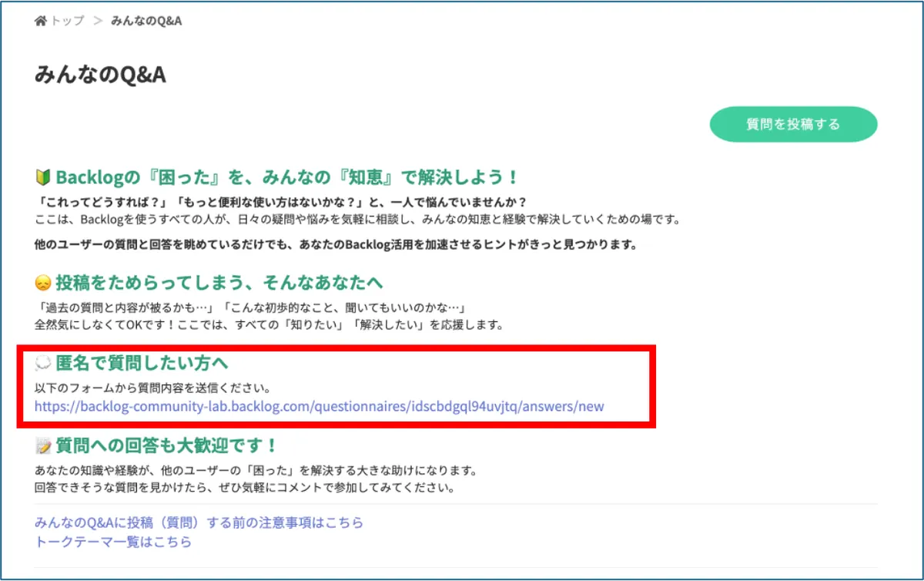The image size is (924, 581).
Task: Click the breadcrumb arrow separator
Action: click(x=98, y=21)
